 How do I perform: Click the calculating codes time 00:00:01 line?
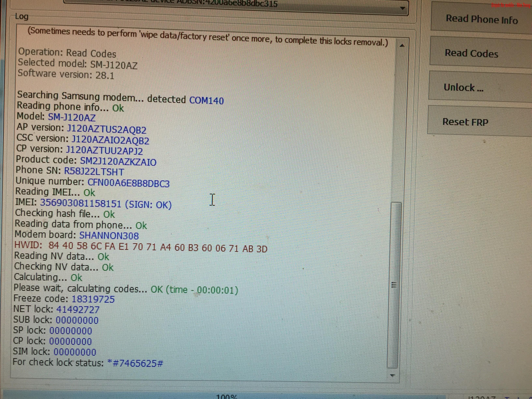(126, 289)
